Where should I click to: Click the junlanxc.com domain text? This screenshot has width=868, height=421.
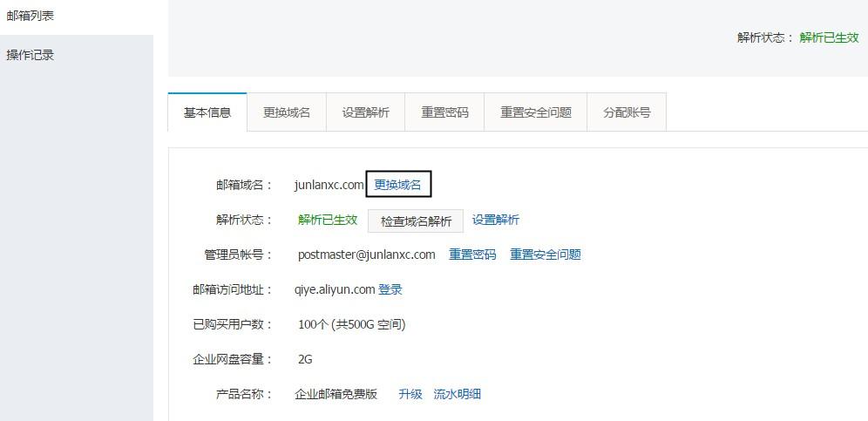[329, 185]
